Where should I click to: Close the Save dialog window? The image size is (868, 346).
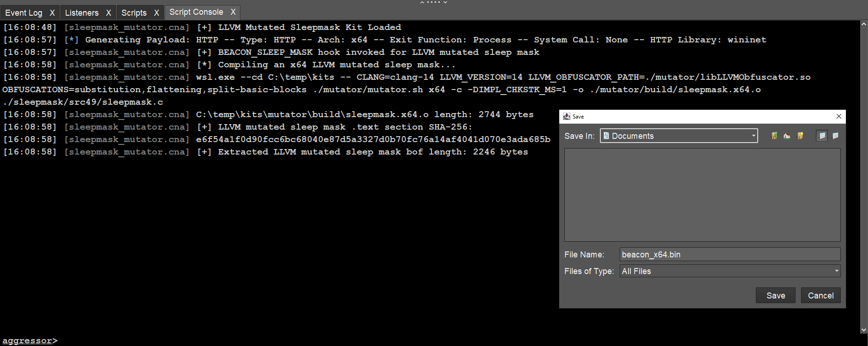[x=839, y=116]
